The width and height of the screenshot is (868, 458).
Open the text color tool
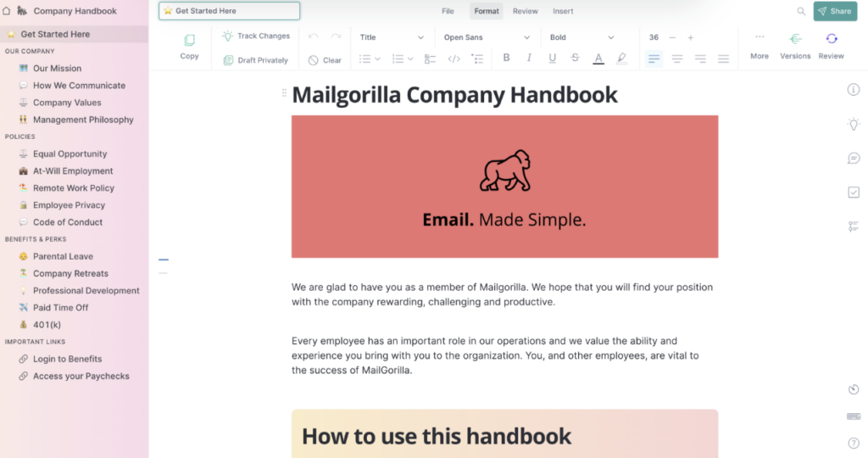(x=598, y=59)
